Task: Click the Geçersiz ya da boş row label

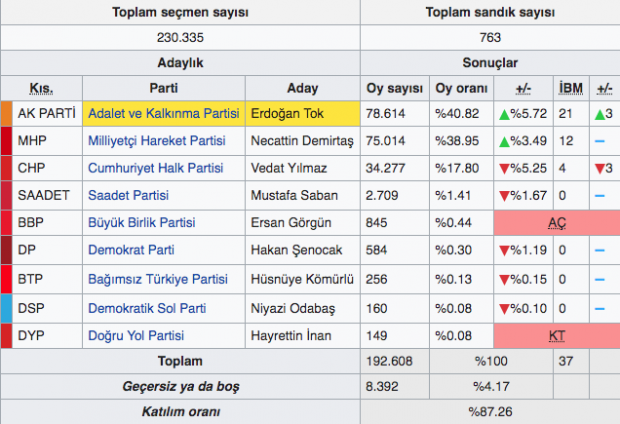Action: 181,386
